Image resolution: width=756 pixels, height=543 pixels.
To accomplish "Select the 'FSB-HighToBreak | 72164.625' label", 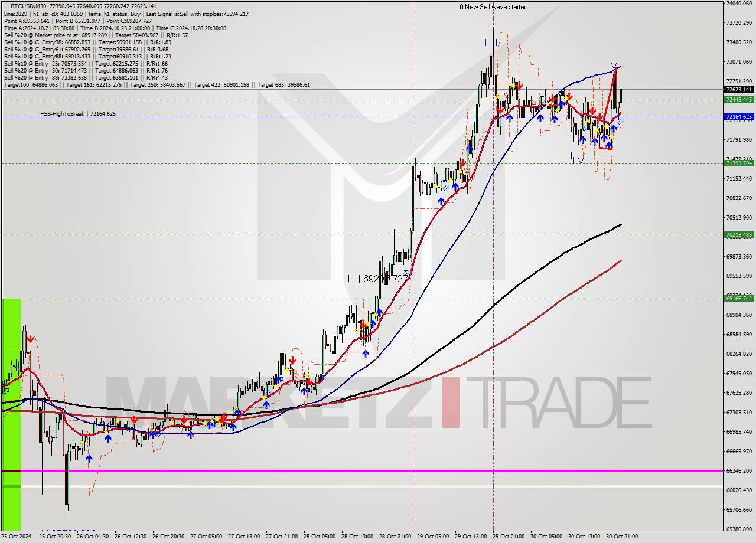I will [x=78, y=113].
